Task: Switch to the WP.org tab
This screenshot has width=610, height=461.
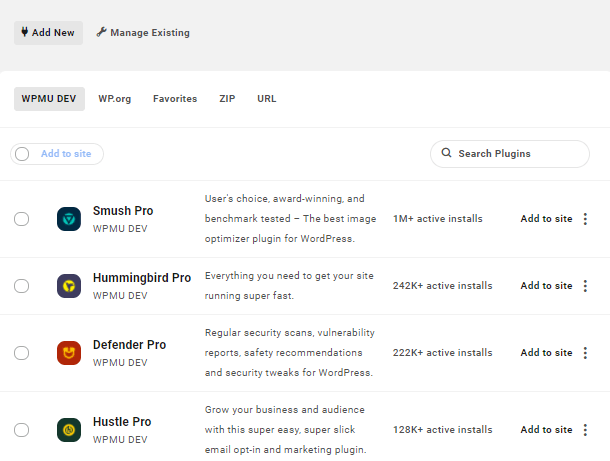Action: click(115, 99)
